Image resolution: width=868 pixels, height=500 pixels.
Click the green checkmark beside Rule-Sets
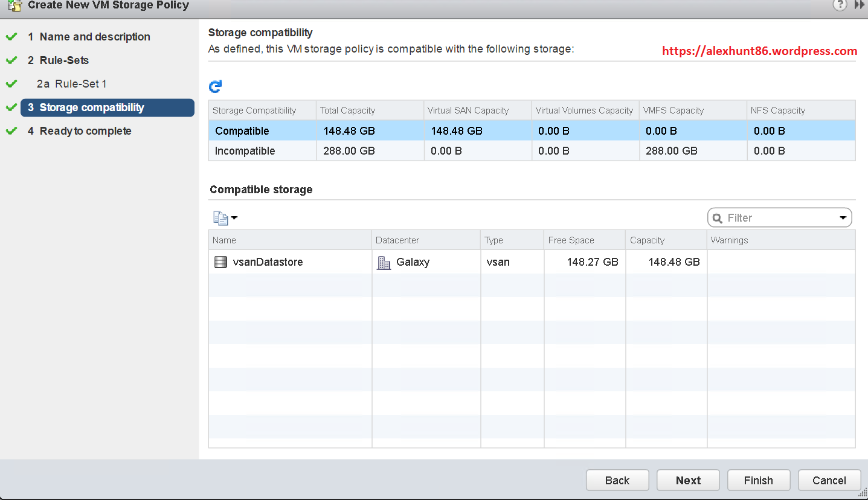(x=11, y=60)
